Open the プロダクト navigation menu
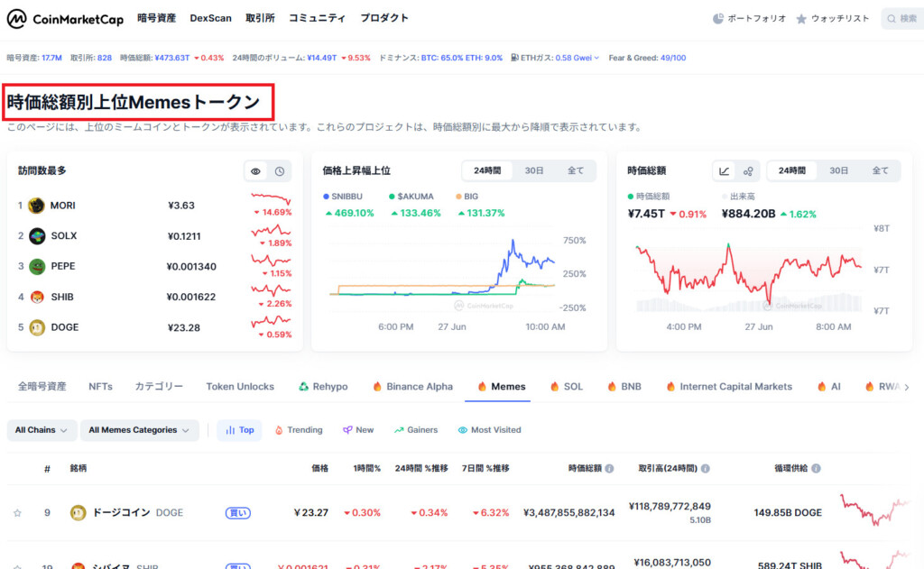Screen dimensions: 924x569 point(384,18)
